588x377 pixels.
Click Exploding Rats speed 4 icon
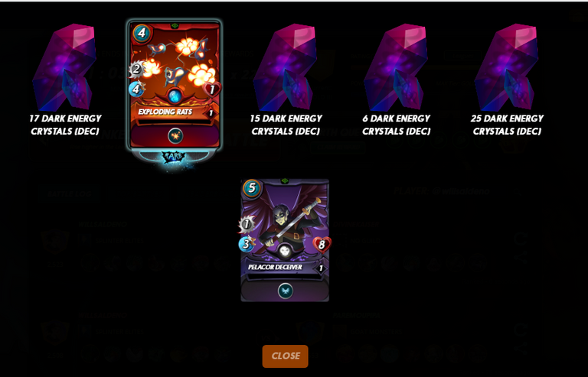[x=136, y=89]
